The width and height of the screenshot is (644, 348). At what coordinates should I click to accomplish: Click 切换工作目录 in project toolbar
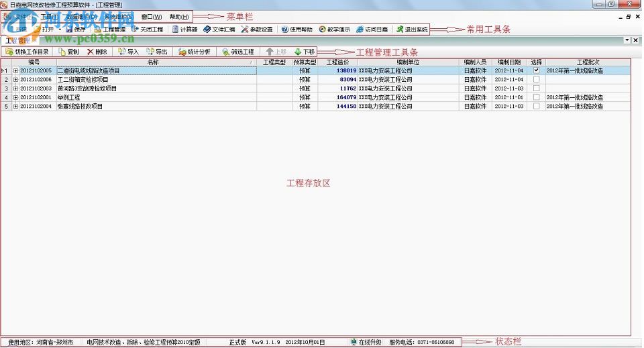coord(27,52)
